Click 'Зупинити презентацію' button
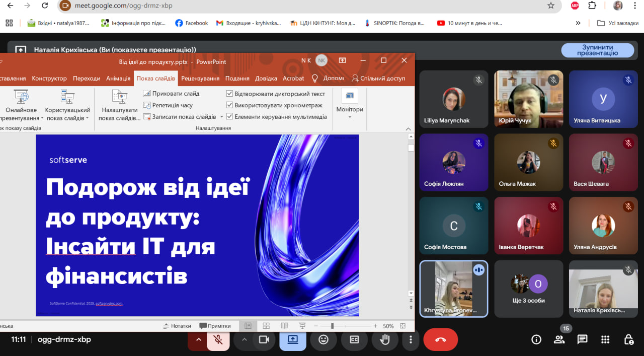The image size is (644, 356). (x=597, y=50)
